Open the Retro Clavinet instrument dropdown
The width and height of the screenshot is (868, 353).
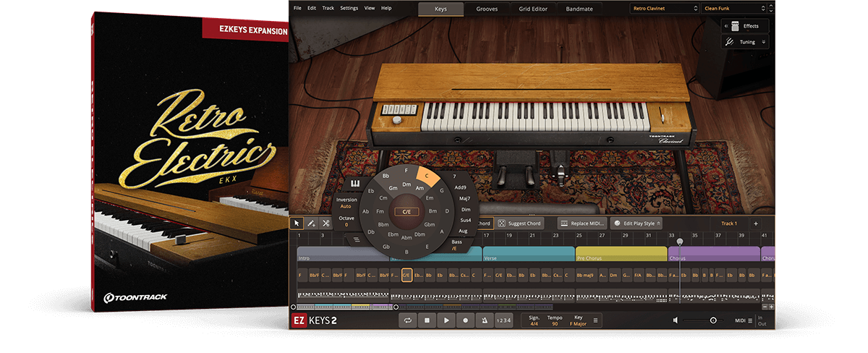pos(663,9)
